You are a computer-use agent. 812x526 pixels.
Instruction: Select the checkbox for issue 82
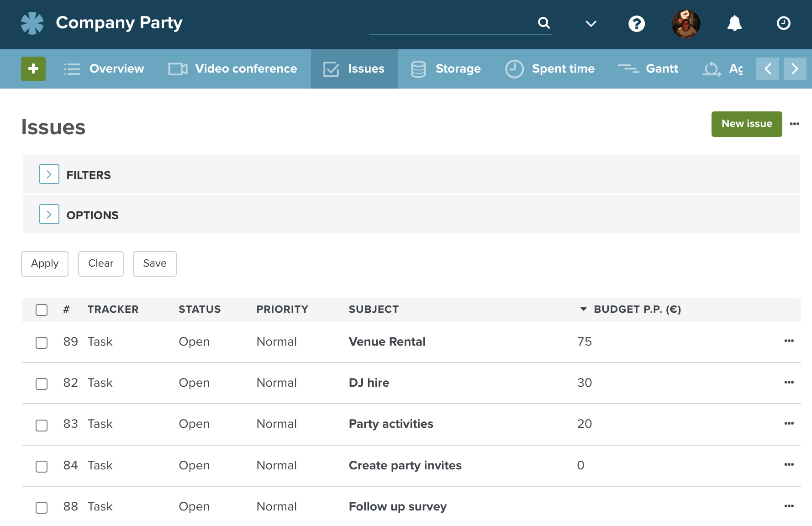(x=42, y=384)
